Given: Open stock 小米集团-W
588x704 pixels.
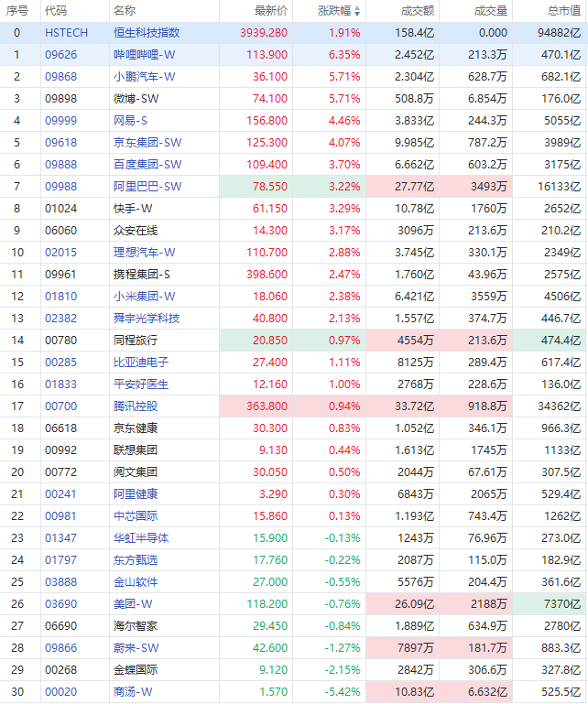Looking at the screenshot, I should [144, 297].
